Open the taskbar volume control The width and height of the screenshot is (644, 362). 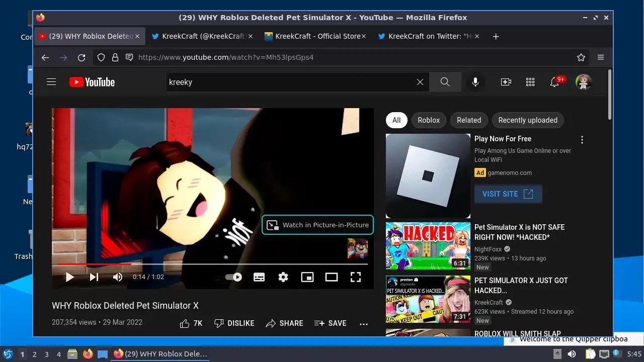[x=572, y=354]
